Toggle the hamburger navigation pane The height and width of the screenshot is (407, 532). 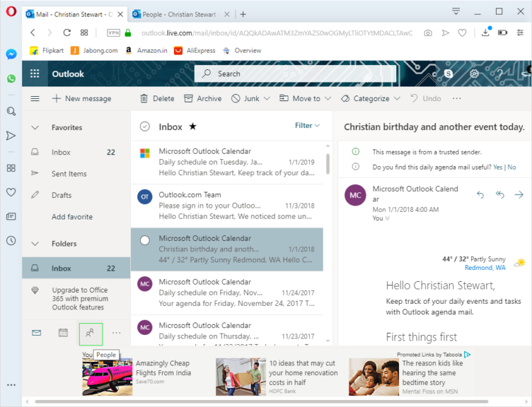(35, 98)
